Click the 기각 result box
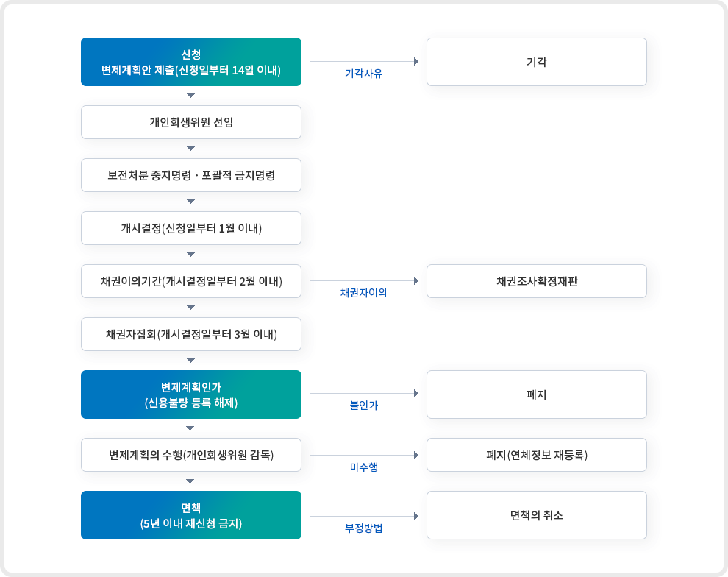This screenshot has width=728, height=577. (x=537, y=62)
